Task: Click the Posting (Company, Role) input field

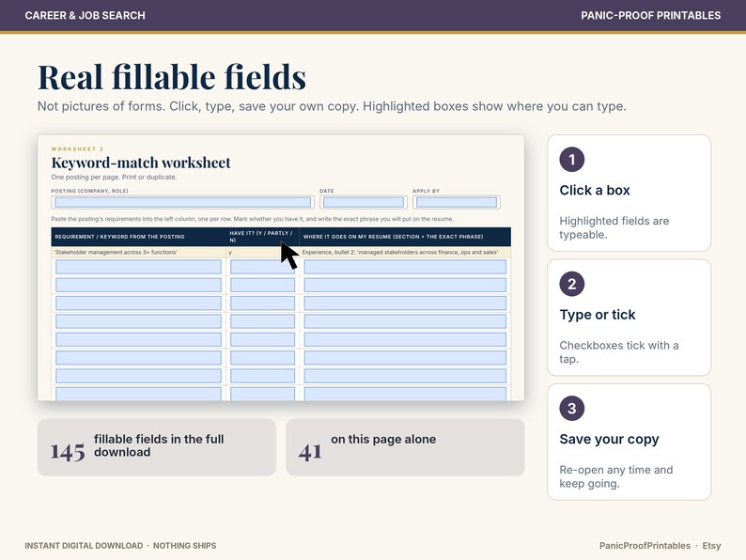Action: (x=182, y=202)
